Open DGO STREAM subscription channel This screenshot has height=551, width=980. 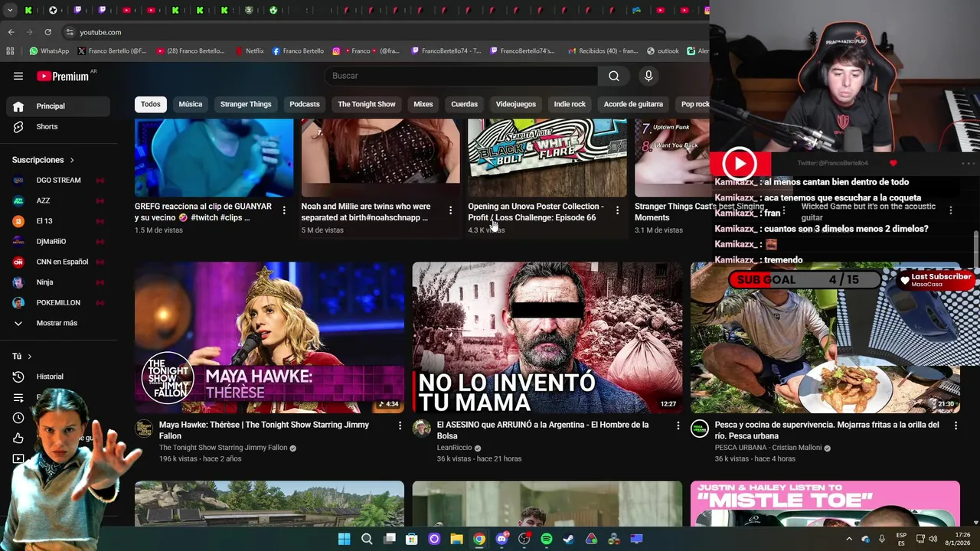click(58, 181)
